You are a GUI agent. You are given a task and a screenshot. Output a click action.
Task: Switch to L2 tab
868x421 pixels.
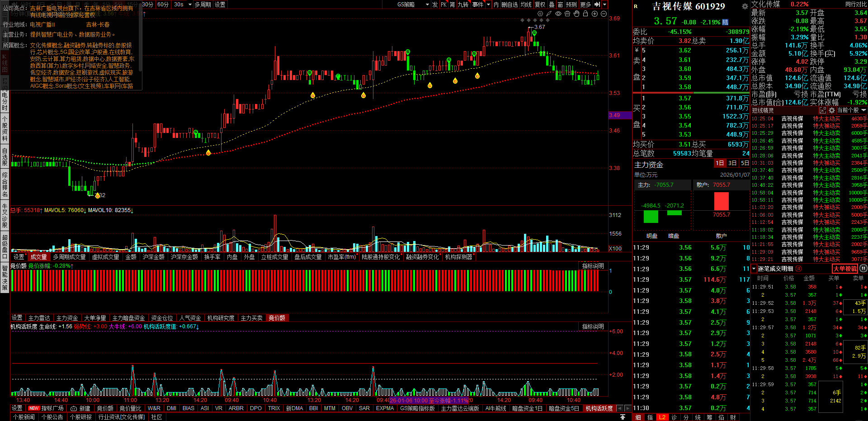(662, 417)
